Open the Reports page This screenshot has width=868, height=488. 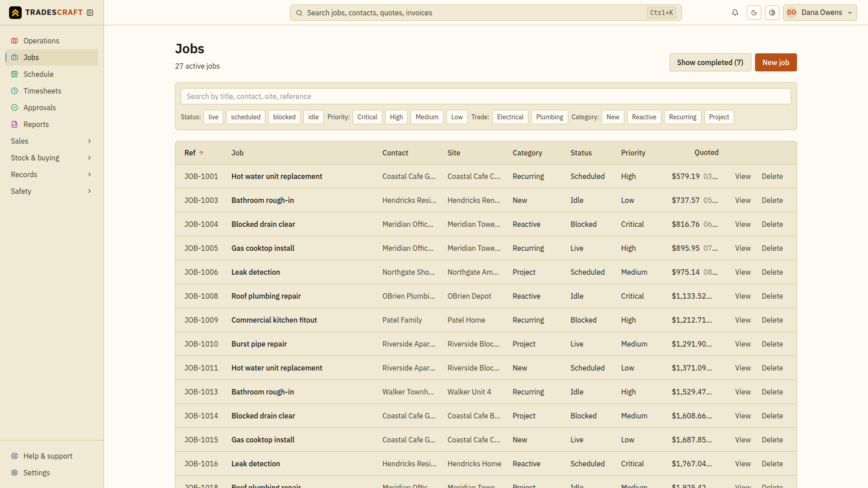pyautogui.click(x=52, y=124)
